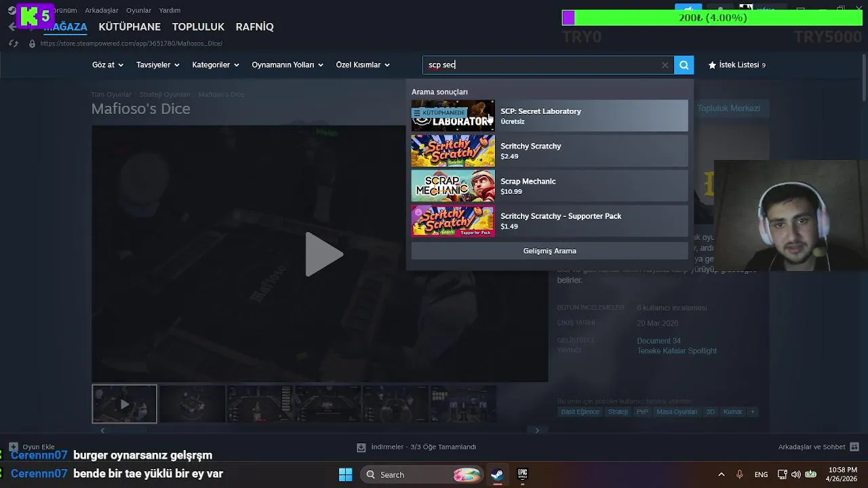
Task: Click the Masa Oyunları tag
Action: 677,412
